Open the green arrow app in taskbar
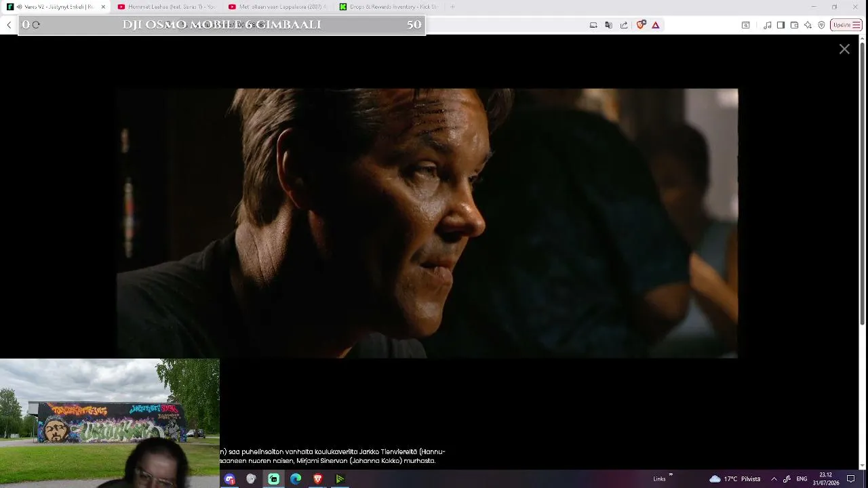 (x=340, y=479)
